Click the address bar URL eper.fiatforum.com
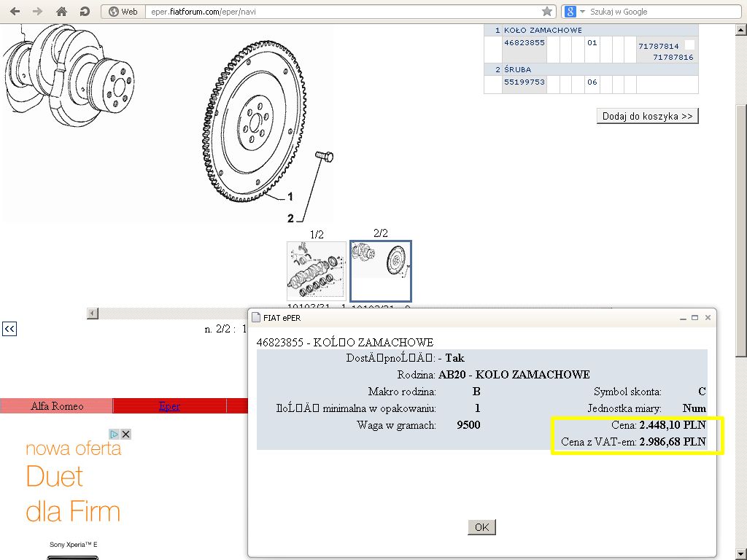Screen dimensions: 747x560 pos(204,12)
